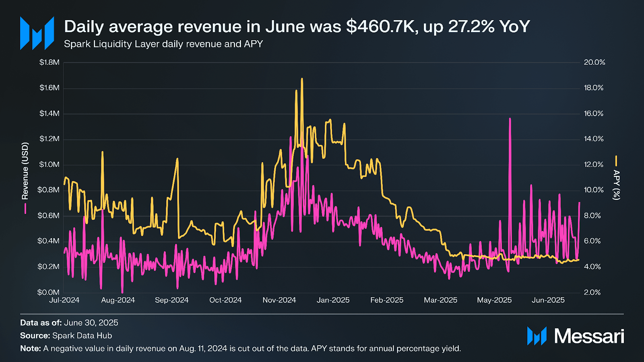Click the 20.0% APY axis label
This screenshot has height=362, width=644.
[594, 62]
